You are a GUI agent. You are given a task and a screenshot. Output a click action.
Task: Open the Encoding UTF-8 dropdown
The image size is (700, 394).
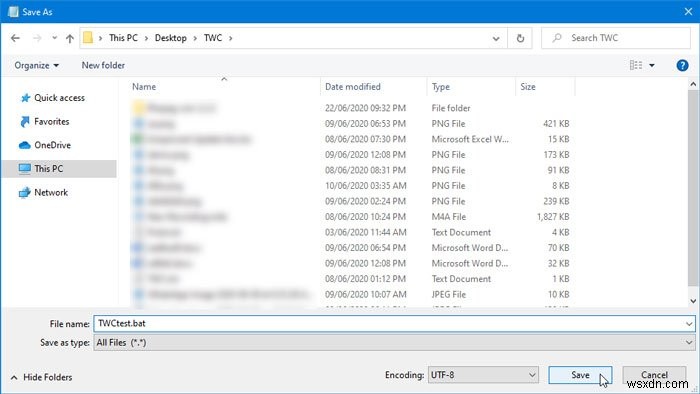pos(483,375)
